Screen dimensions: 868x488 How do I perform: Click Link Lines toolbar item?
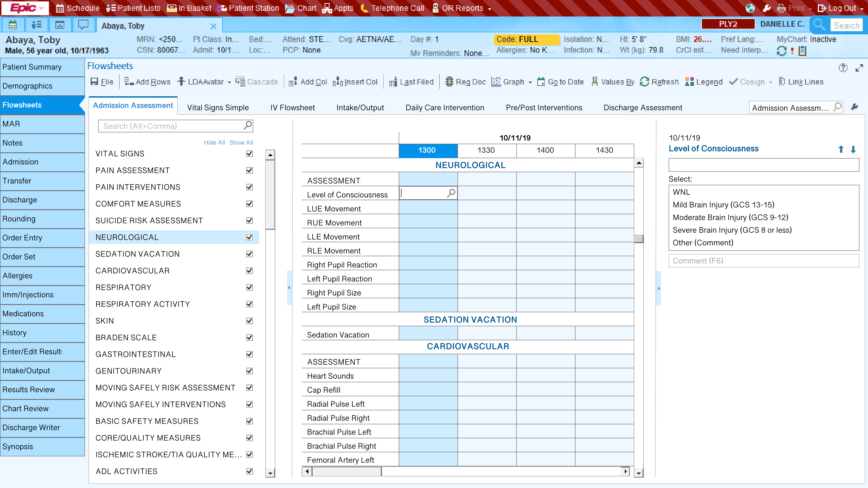801,82
